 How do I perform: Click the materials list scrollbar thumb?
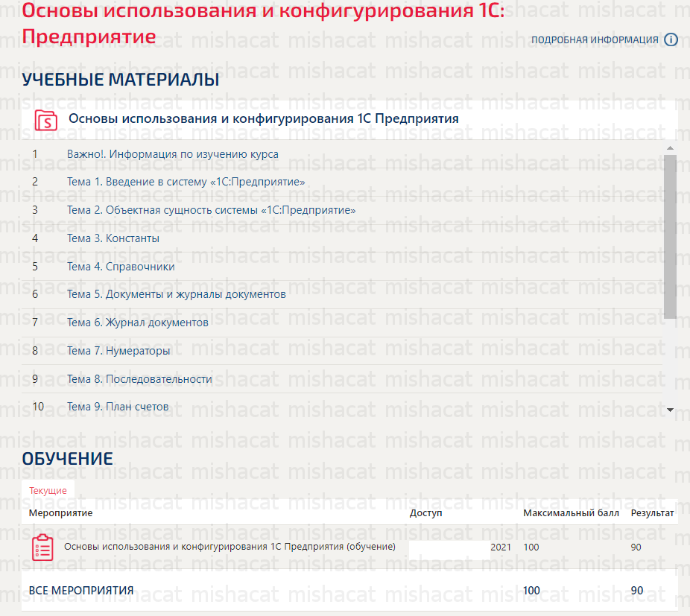(x=670, y=236)
